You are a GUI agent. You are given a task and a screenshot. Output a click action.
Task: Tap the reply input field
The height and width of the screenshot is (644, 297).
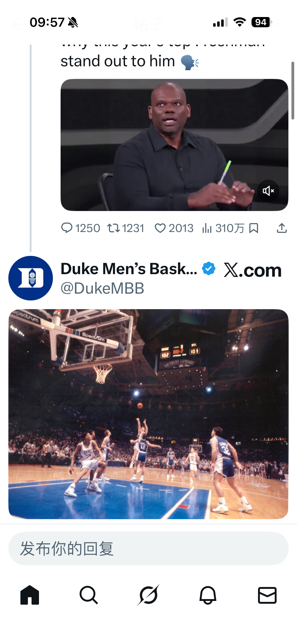tap(148, 548)
